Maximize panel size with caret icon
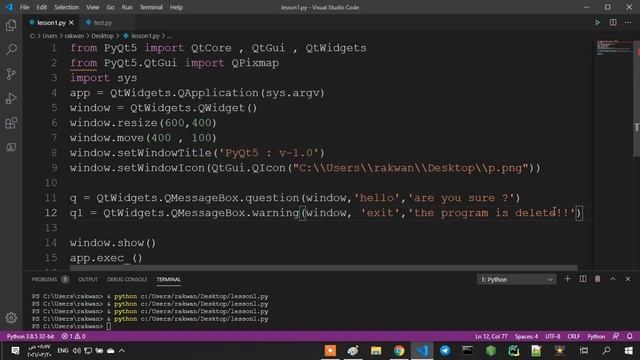640x360 pixels. [613, 279]
